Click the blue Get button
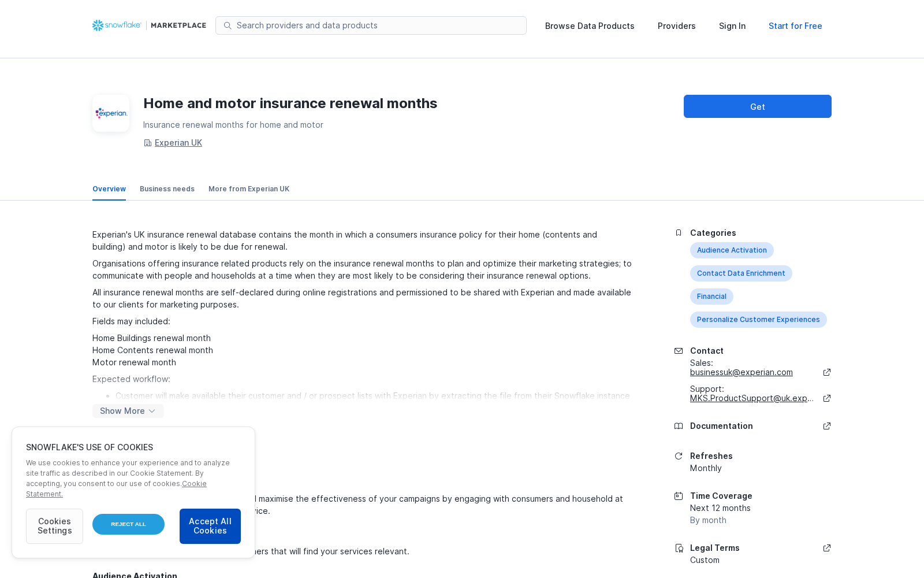This screenshot has height=578, width=924. tap(758, 106)
